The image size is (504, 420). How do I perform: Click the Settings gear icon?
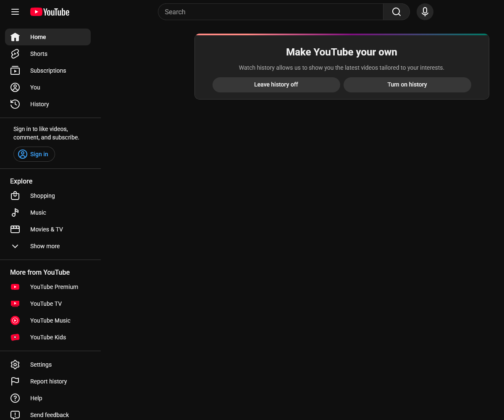15,365
